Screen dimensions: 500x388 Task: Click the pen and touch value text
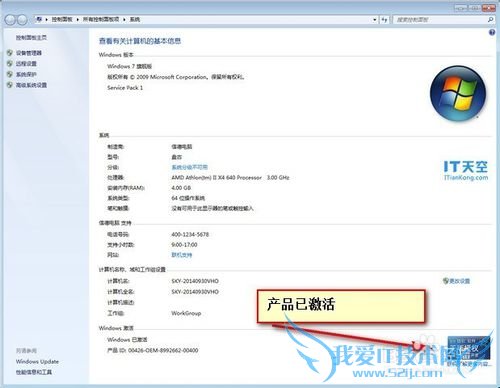[x=212, y=208]
